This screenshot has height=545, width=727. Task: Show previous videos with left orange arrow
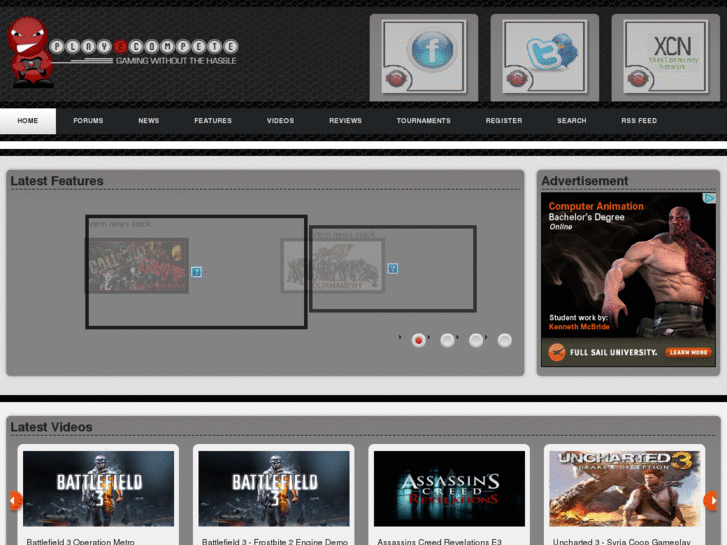(15, 501)
